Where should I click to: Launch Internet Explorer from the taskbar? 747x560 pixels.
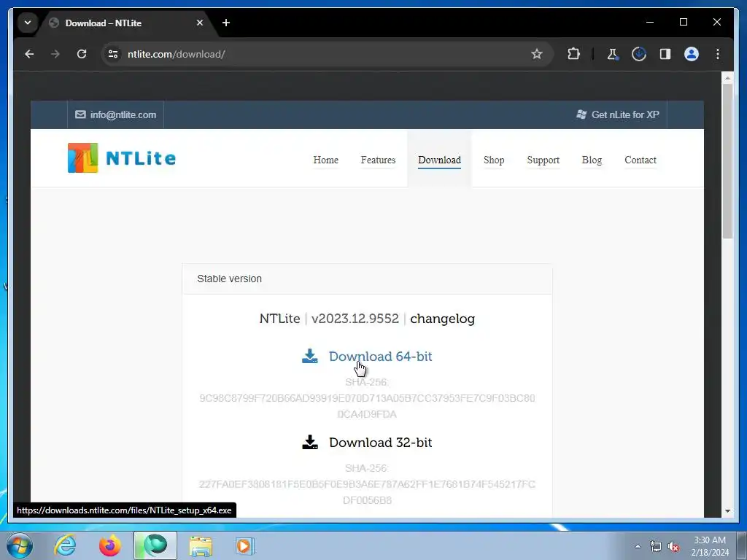pyautogui.click(x=65, y=545)
